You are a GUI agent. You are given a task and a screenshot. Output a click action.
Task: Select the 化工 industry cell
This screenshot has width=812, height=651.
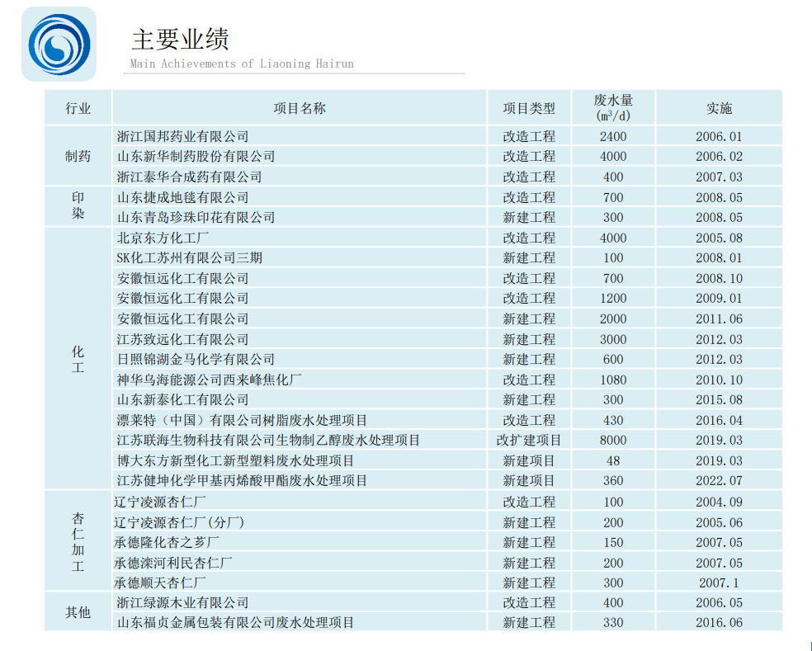[x=78, y=360]
